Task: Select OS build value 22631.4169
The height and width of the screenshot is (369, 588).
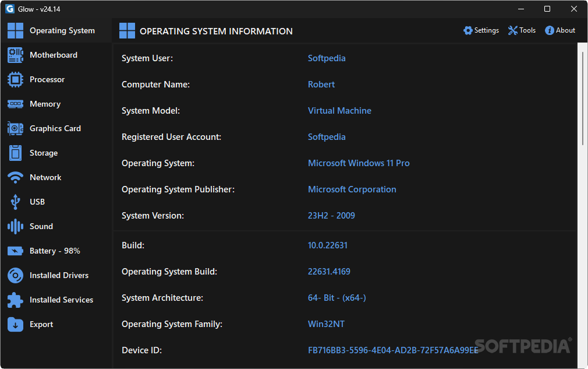Action: tap(330, 272)
